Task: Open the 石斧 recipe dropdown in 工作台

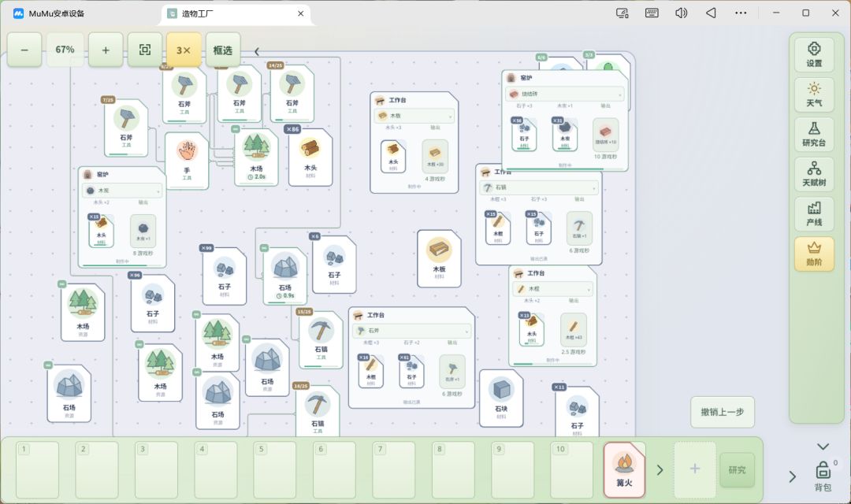Action: coord(411,331)
